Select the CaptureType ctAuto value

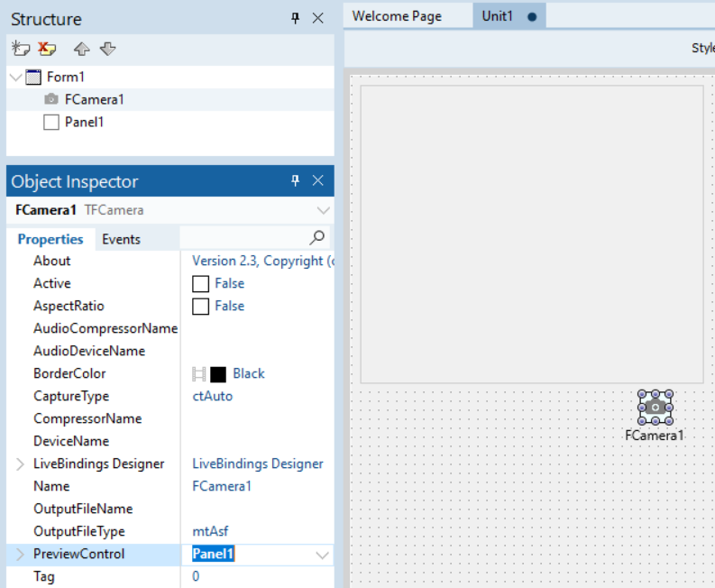213,396
